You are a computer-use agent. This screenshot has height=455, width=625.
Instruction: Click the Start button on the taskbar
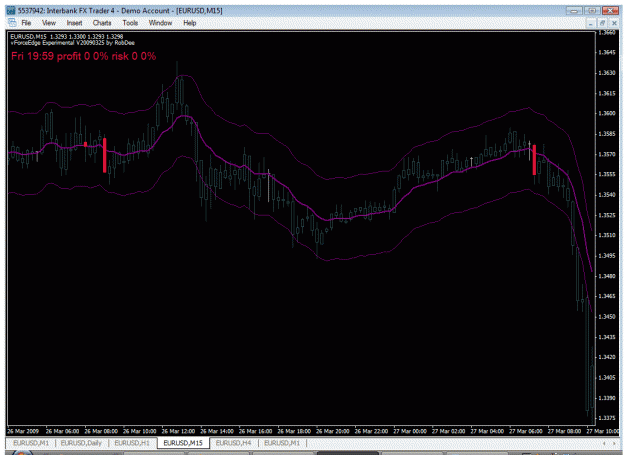[x=20, y=453]
